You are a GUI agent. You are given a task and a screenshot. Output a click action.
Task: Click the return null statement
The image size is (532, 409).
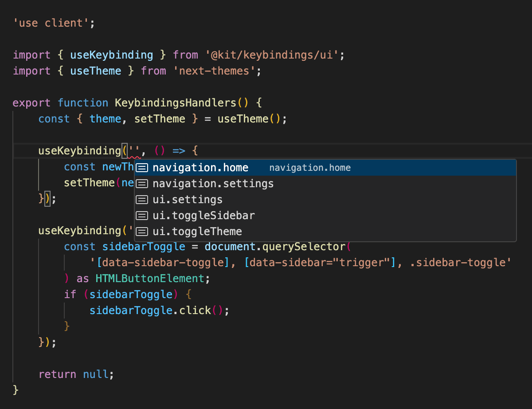(x=76, y=374)
